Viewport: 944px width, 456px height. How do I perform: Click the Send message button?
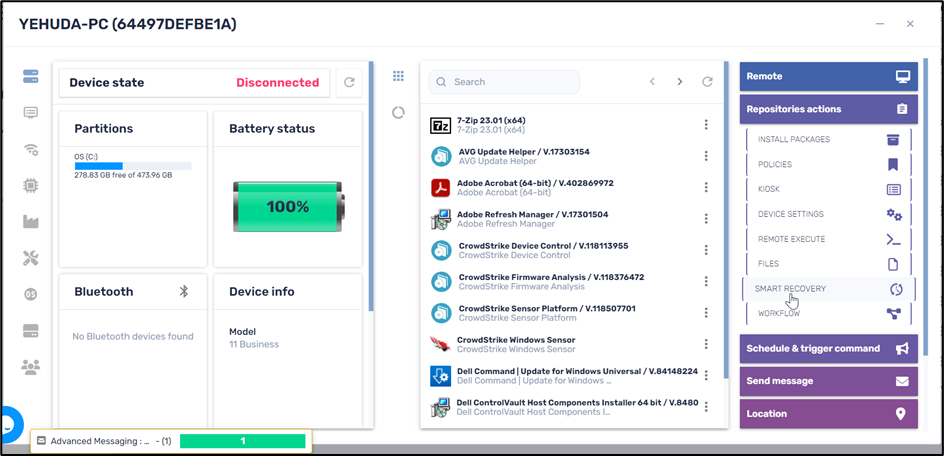pyautogui.click(x=828, y=381)
